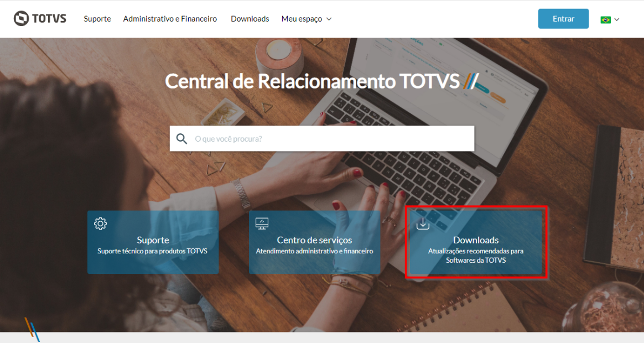Open the language selector chevron
644x343 pixels.
tap(616, 19)
